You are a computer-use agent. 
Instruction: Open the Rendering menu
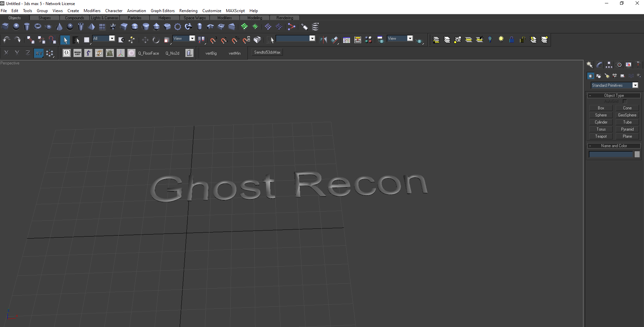[x=188, y=11]
